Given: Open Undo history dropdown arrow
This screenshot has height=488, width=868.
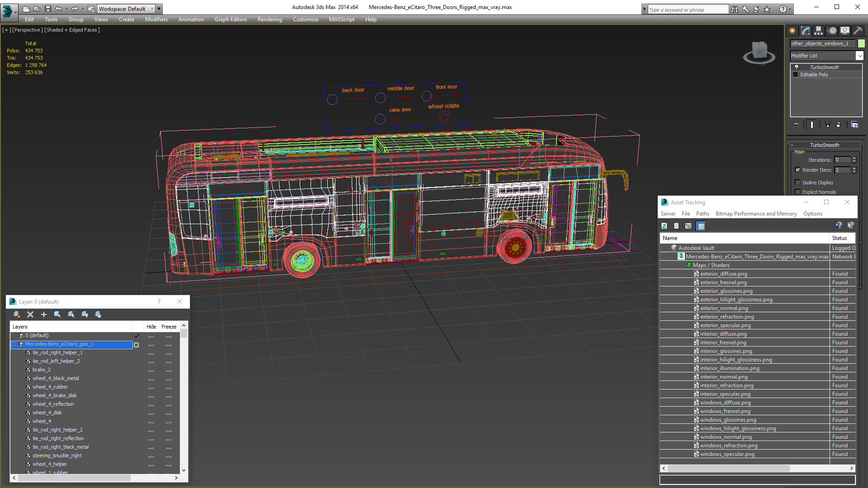Looking at the screenshot, I should click(66, 9).
